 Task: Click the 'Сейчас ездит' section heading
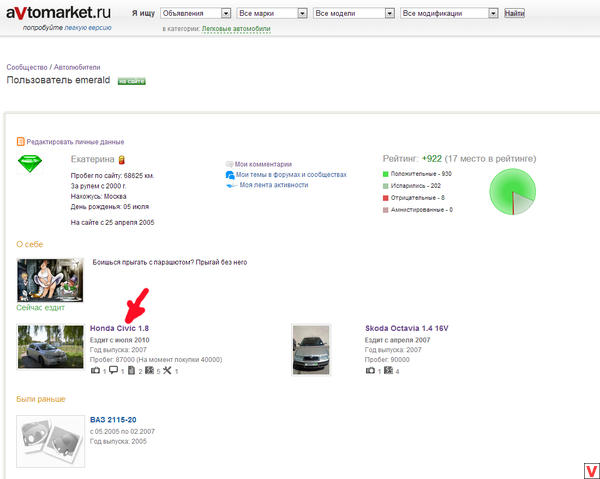pyautogui.click(x=41, y=308)
